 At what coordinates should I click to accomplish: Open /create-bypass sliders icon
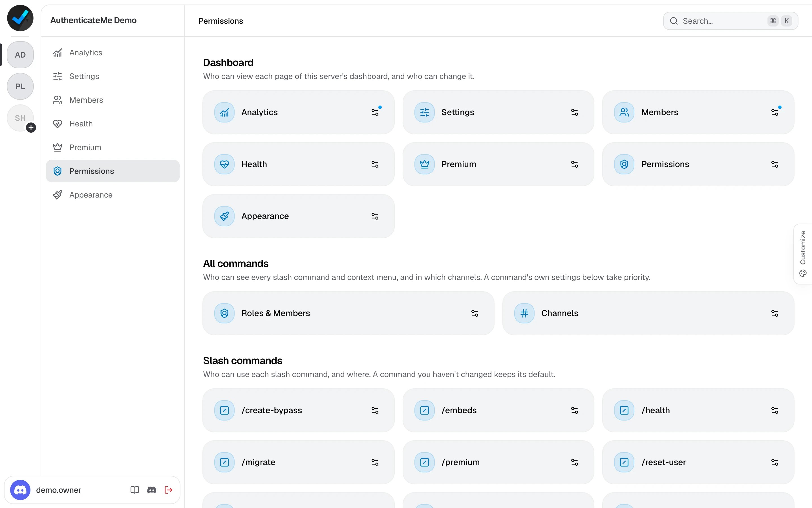click(375, 410)
